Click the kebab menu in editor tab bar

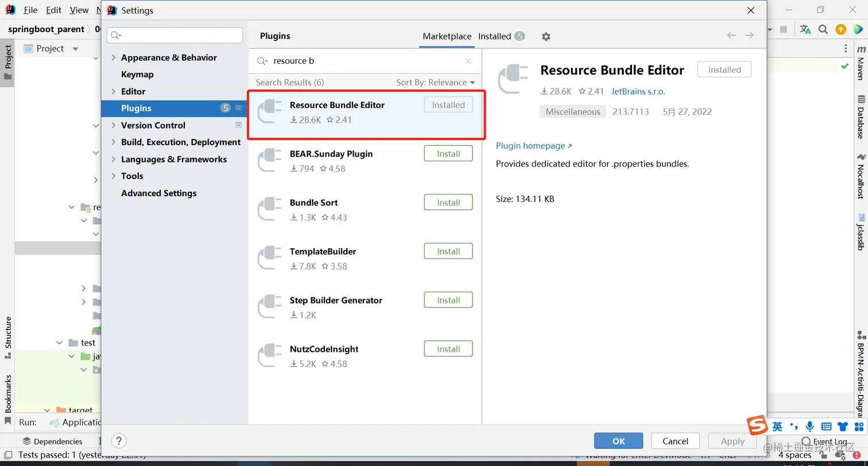click(845, 49)
